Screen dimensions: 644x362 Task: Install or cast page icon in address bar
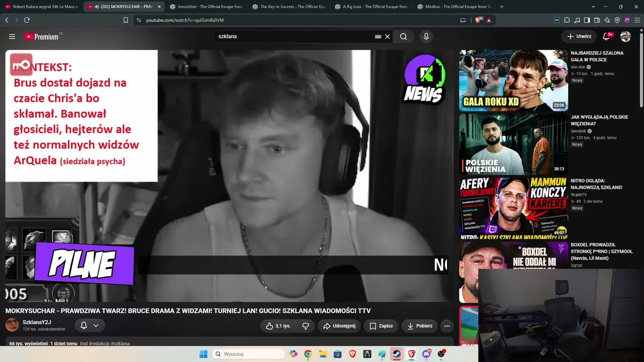click(463, 20)
